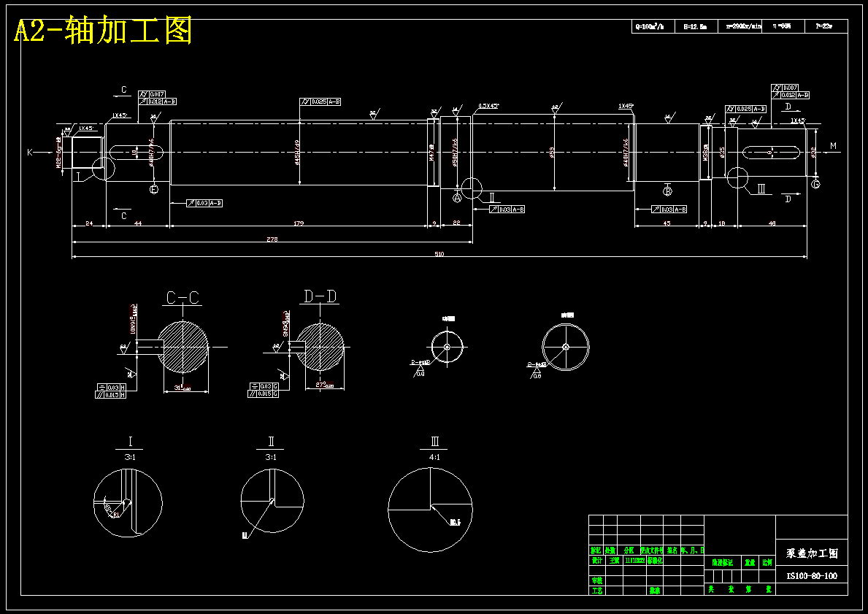868x614 pixels.
Task: Click the "R0.5" radius note in detail Ⅲ
Action: click(x=455, y=522)
